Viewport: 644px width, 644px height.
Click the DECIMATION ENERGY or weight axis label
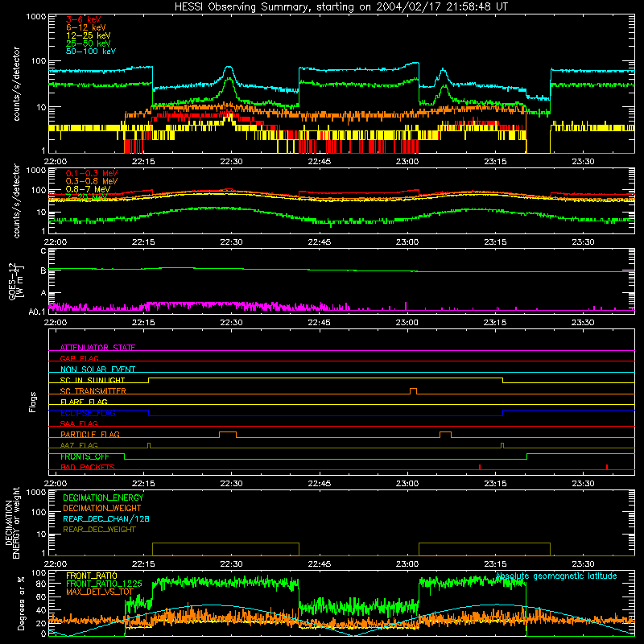(12, 522)
